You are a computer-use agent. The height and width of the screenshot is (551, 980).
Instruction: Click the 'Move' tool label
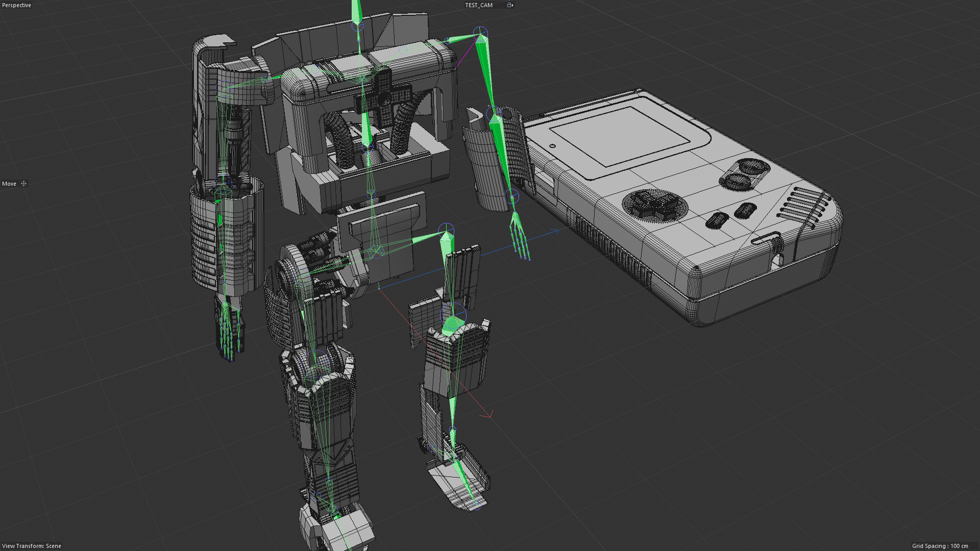click(9, 184)
